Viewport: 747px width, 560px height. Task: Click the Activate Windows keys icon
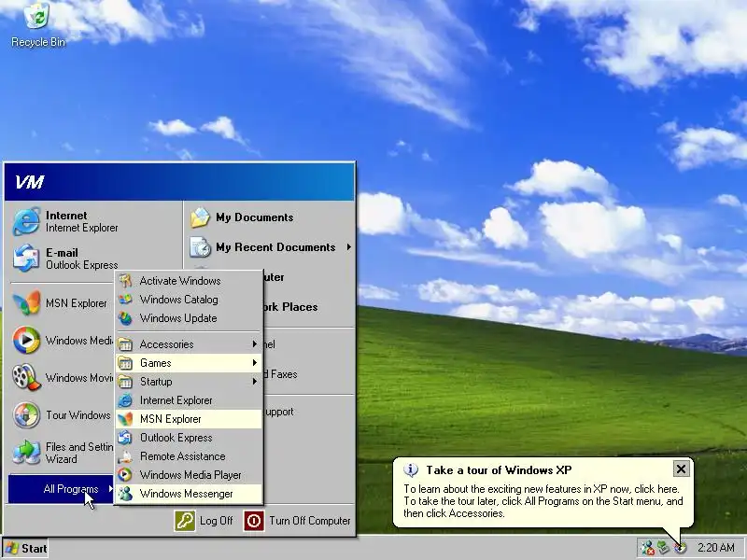pyautogui.click(x=125, y=281)
